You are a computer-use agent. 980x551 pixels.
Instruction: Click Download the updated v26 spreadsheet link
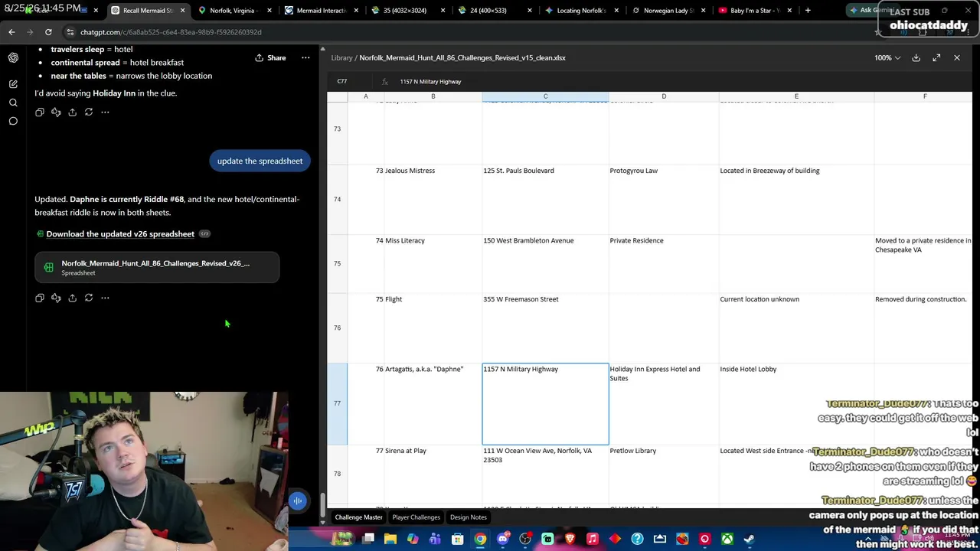120,234
